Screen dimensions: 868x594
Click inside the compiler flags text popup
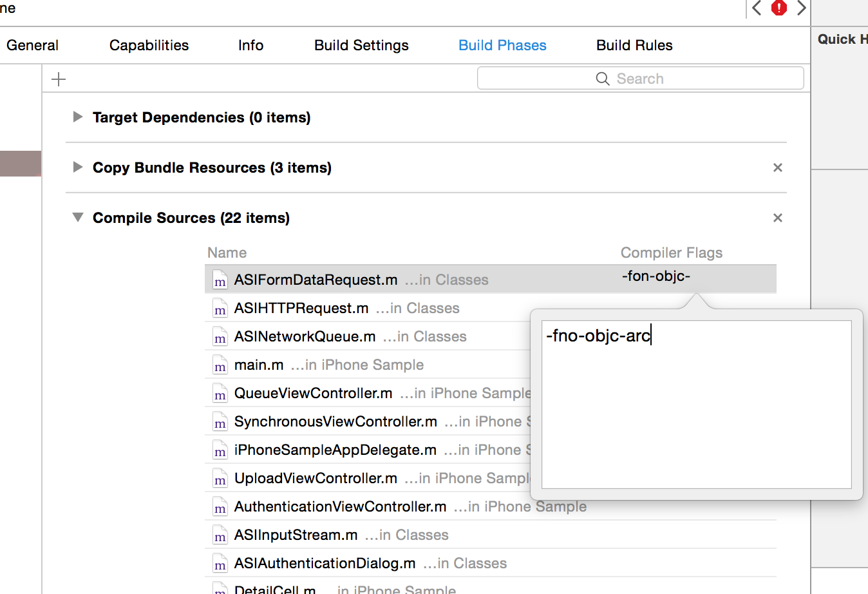point(697,405)
